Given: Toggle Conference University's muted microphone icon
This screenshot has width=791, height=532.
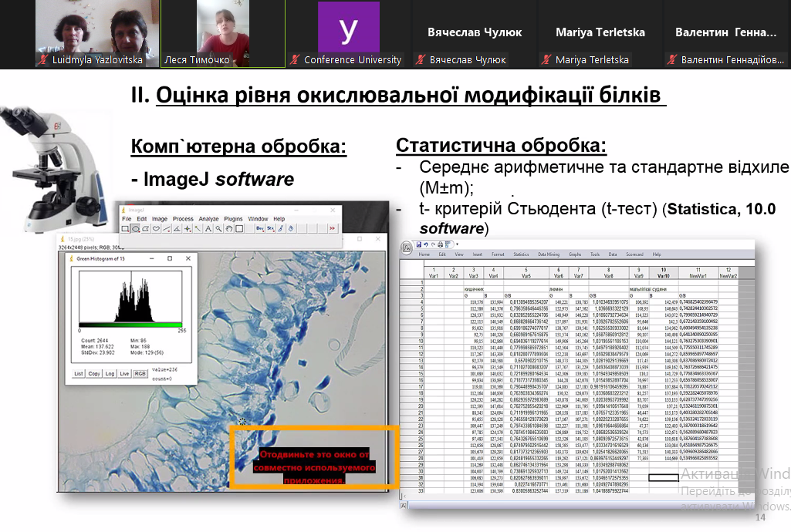Looking at the screenshot, I should 295,59.
